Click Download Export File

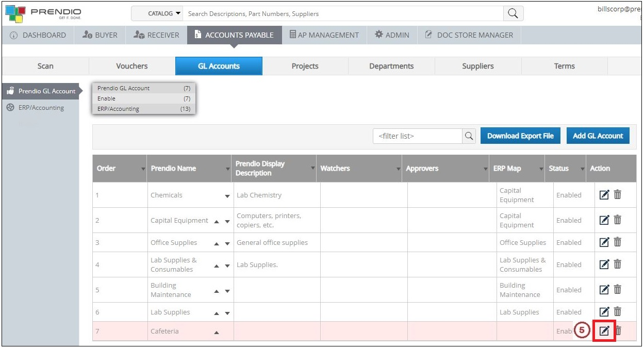tap(520, 136)
